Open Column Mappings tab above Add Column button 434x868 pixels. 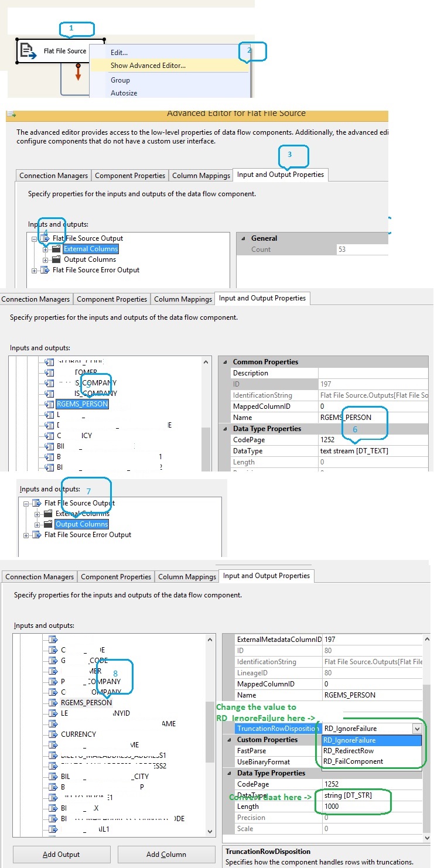pos(187,577)
